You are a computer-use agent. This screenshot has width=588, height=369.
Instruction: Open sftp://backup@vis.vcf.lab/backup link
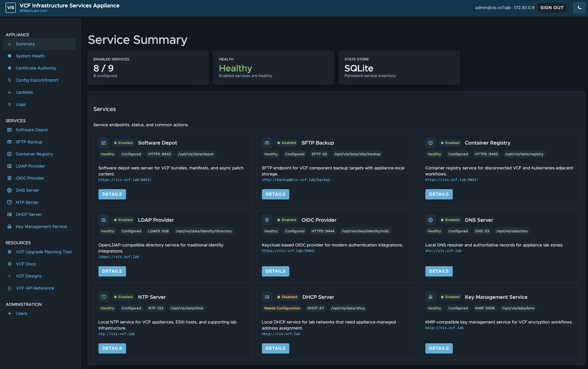point(296,180)
